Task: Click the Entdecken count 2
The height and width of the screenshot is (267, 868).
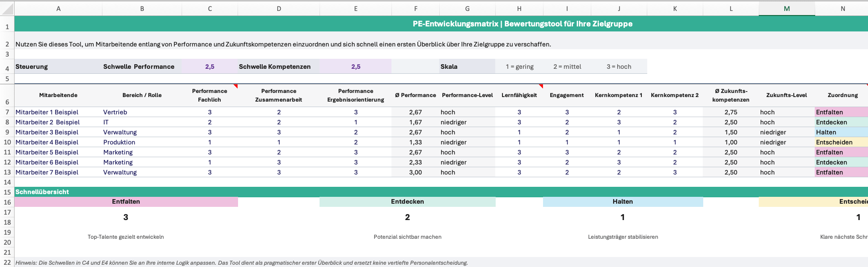Action: point(407,217)
